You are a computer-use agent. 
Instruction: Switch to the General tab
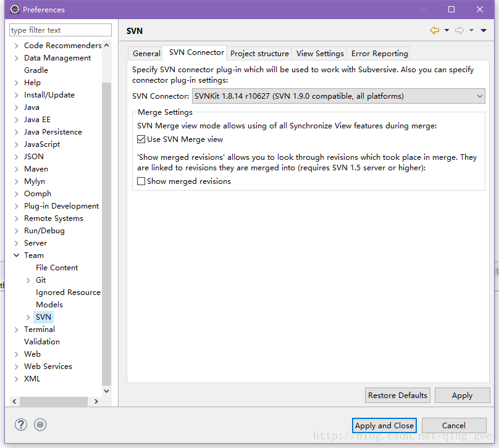(146, 54)
